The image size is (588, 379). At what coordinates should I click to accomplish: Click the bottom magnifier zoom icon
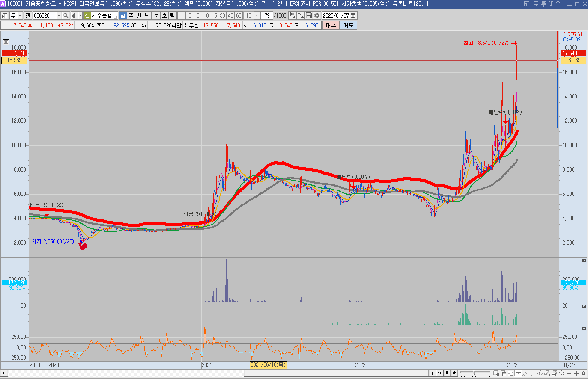tap(562, 373)
